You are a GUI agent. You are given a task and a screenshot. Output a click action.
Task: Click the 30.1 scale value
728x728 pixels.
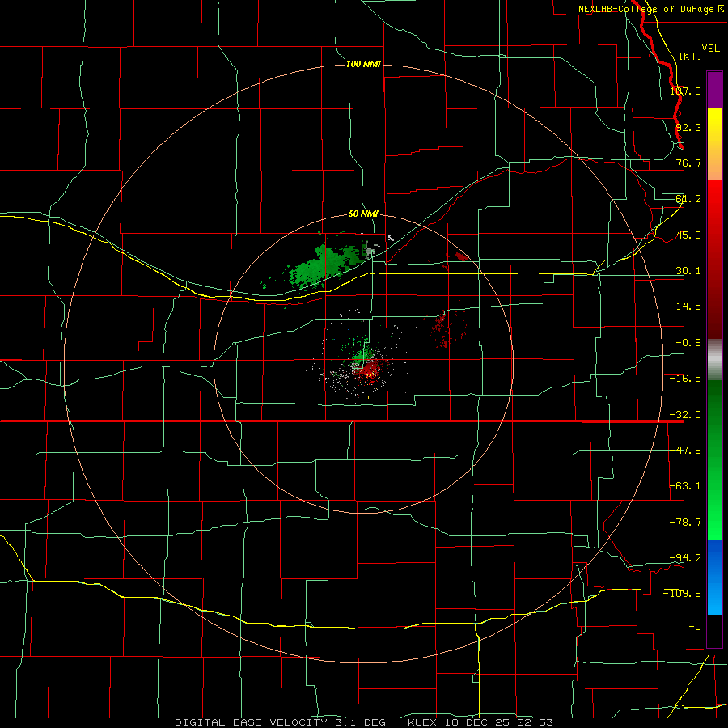pos(688,271)
